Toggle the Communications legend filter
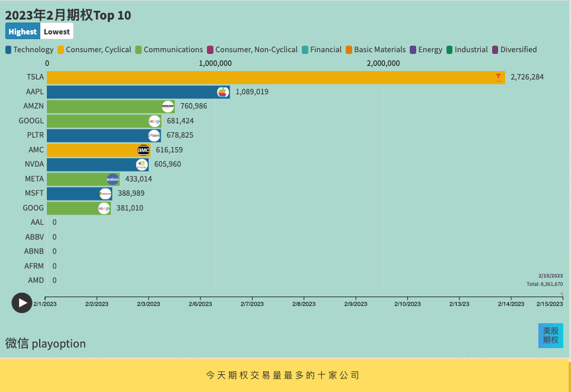This screenshot has width=571, height=392. click(x=169, y=50)
